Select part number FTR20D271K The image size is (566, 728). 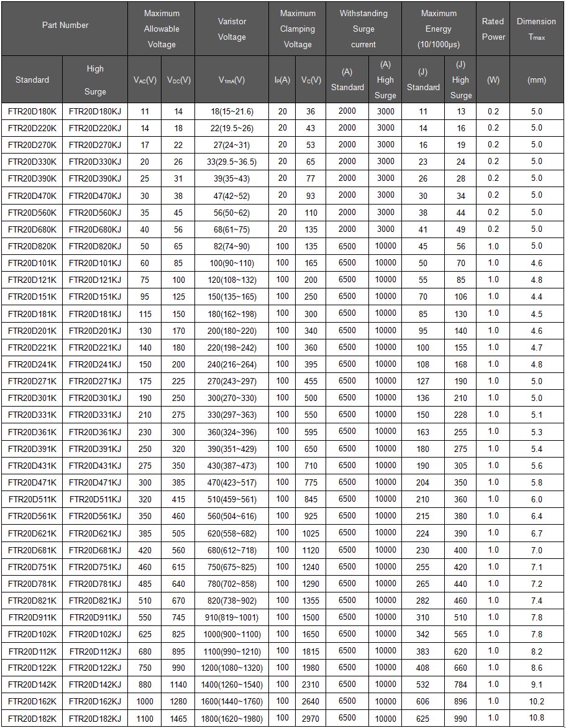coord(32,381)
